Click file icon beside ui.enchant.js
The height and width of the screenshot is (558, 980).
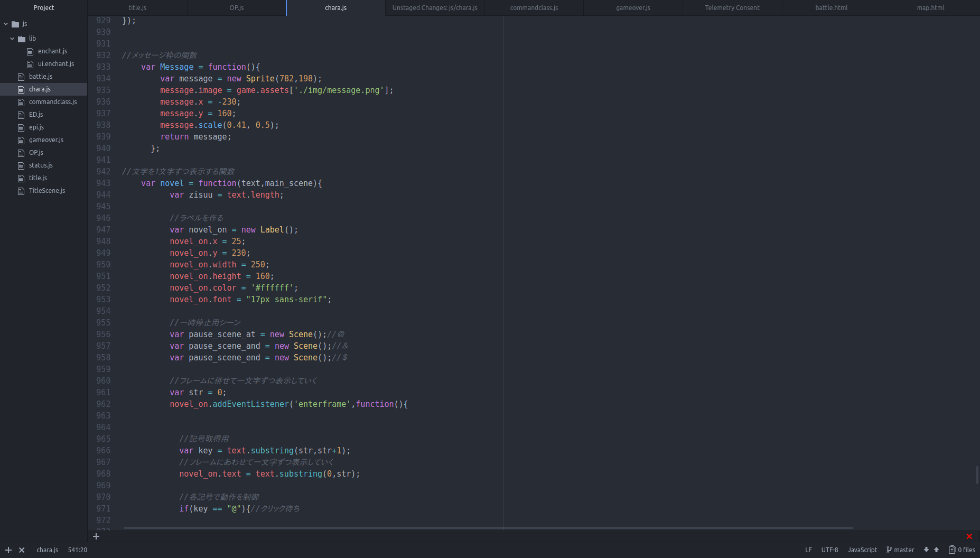pyautogui.click(x=30, y=64)
